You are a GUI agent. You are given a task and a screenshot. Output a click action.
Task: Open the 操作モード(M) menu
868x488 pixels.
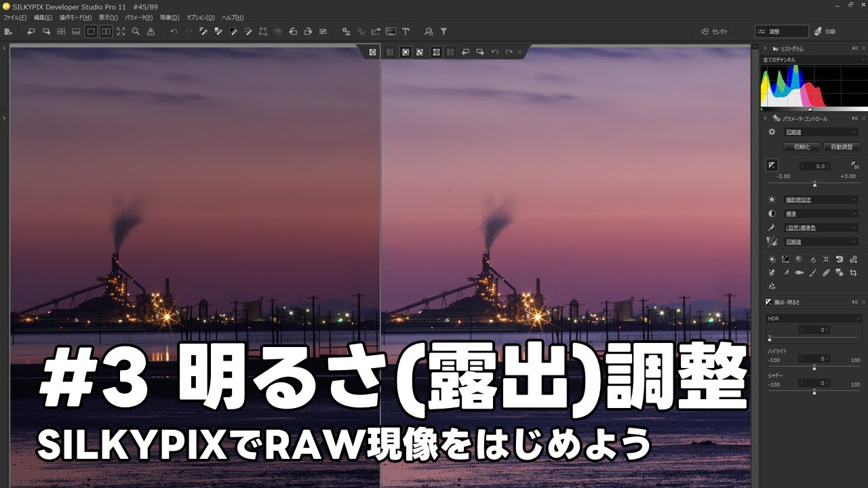point(75,17)
